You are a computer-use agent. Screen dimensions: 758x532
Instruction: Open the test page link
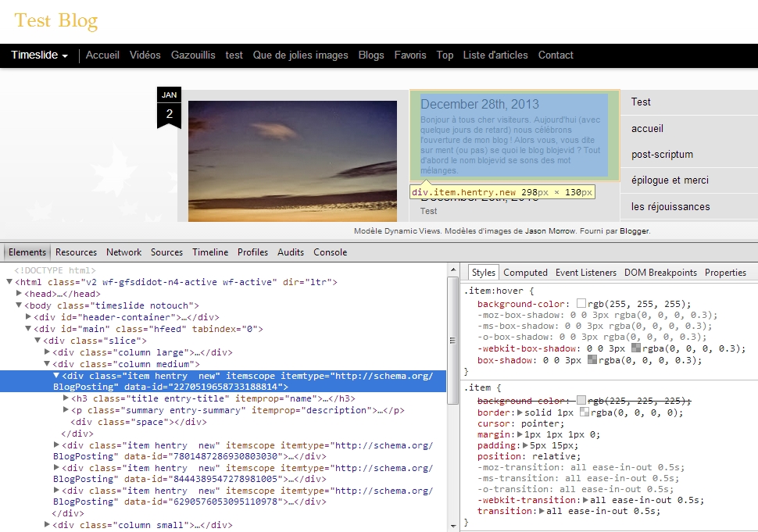(x=234, y=55)
